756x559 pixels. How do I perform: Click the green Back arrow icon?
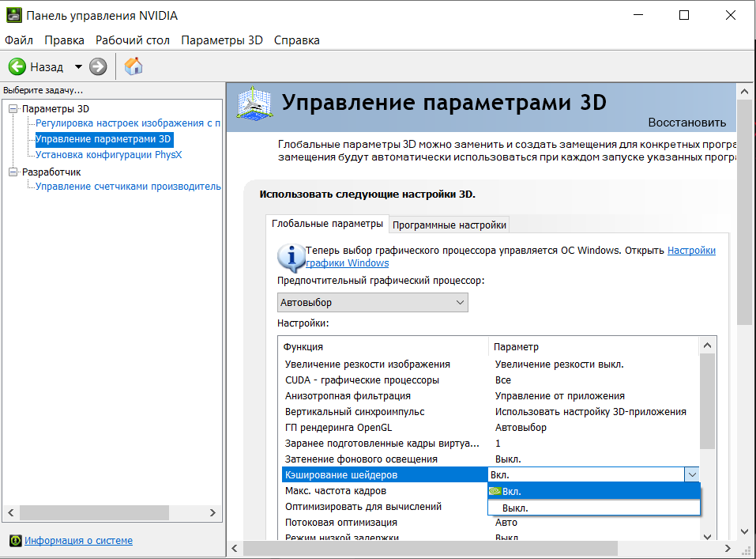(x=17, y=66)
